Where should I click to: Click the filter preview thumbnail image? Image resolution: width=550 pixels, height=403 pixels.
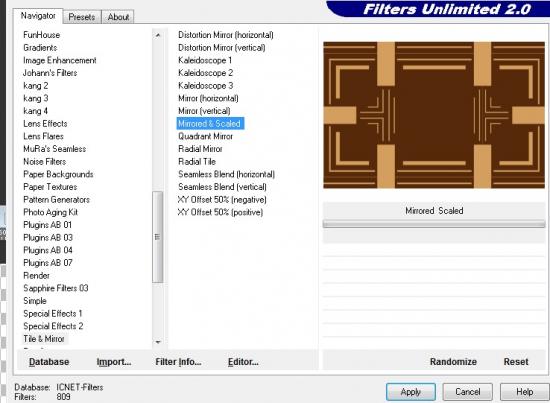434,115
